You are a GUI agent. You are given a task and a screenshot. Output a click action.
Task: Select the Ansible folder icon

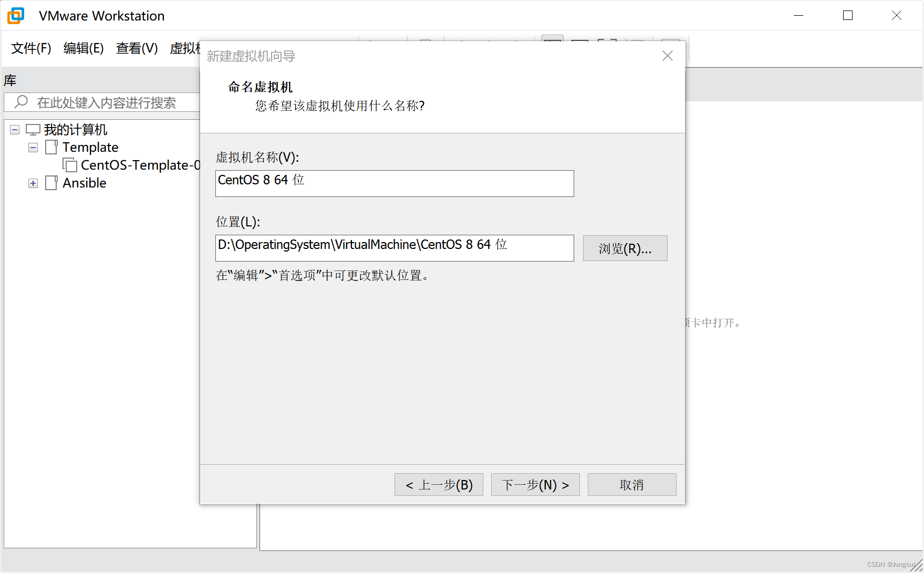[x=51, y=183]
